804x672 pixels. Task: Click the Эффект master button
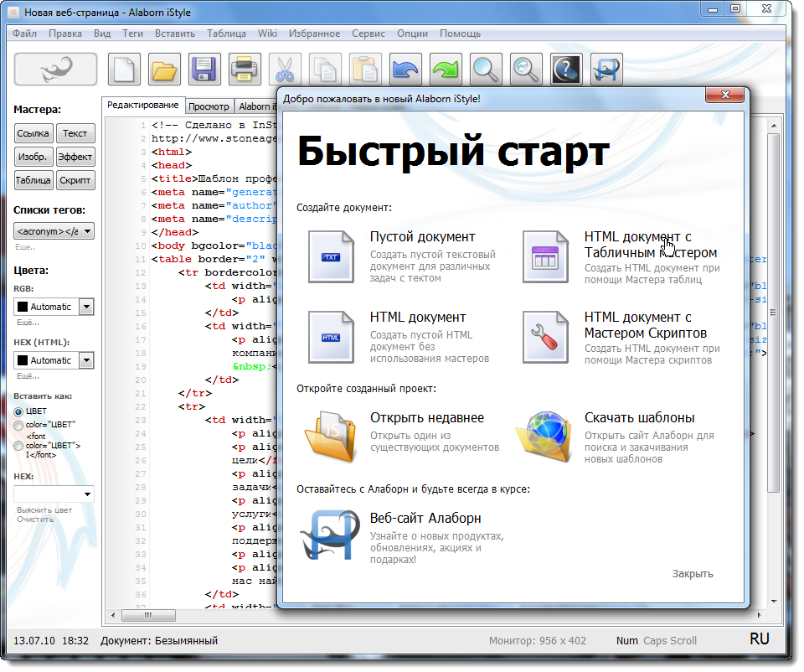[x=75, y=157]
